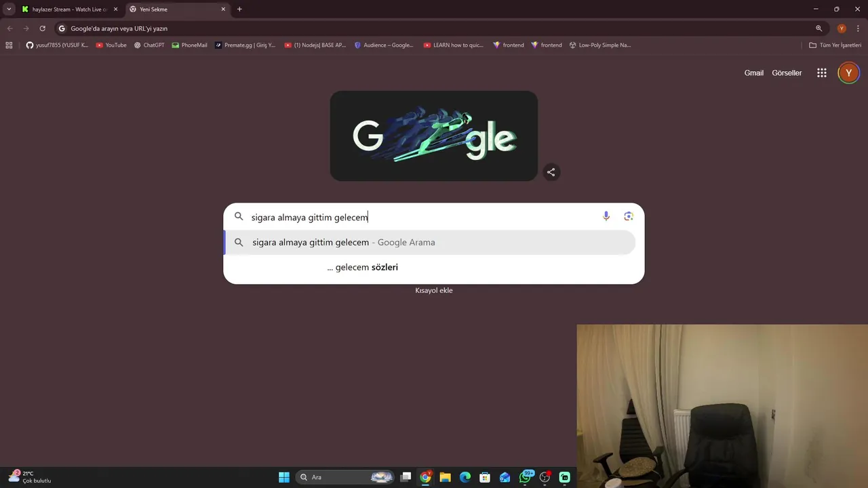This screenshot has width=868, height=488.
Task: Click the Chrome taskbar icon
Action: tap(425, 477)
